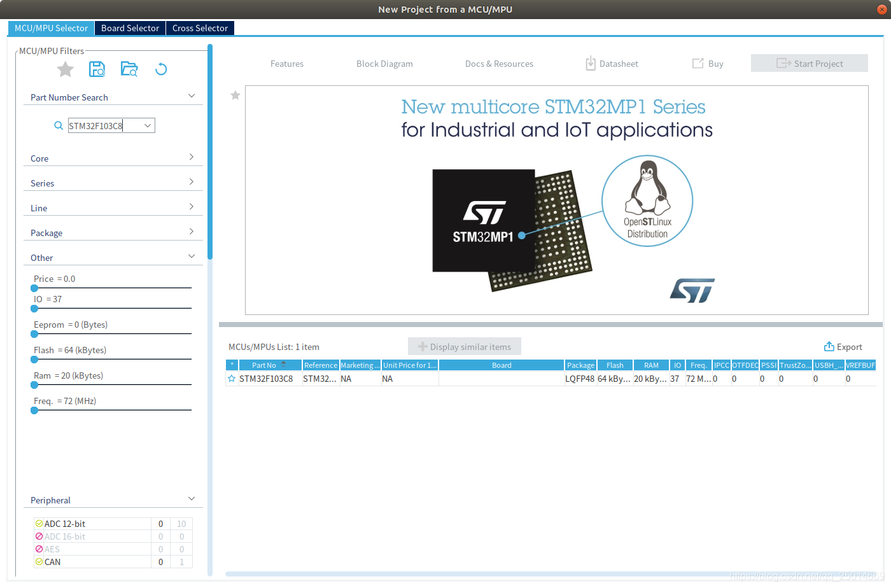The image size is (891, 588).
Task: Switch to the Board Selector tab
Action: tap(130, 28)
